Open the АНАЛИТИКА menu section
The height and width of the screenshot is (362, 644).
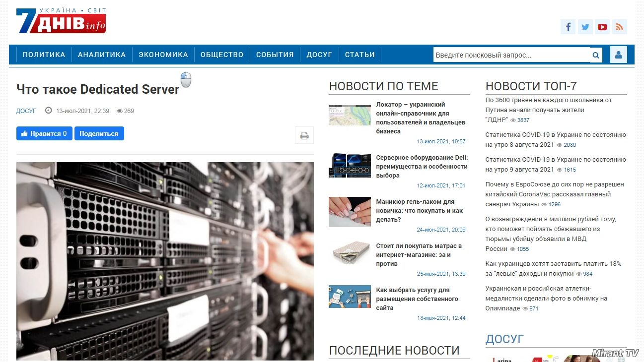coord(102,55)
